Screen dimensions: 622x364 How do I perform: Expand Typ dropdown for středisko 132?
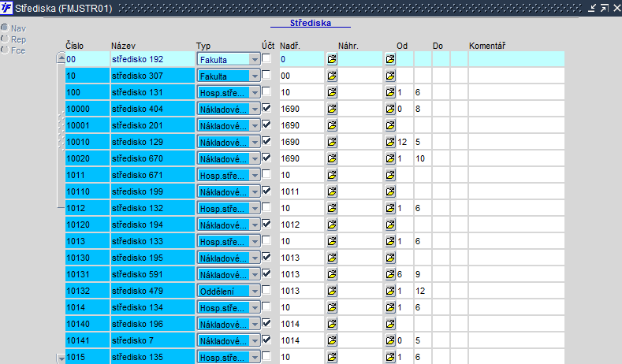tap(255, 209)
